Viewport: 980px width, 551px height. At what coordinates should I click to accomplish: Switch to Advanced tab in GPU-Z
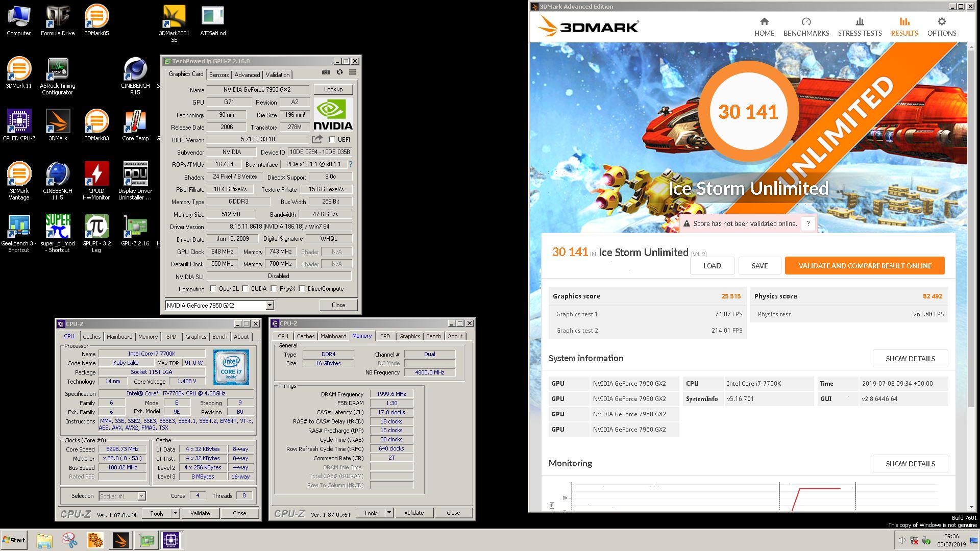(247, 74)
